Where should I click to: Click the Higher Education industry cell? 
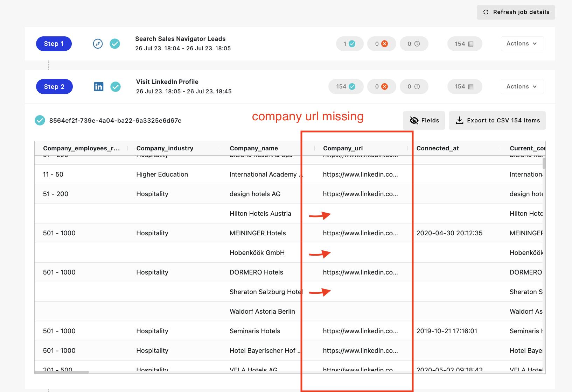click(x=162, y=174)
